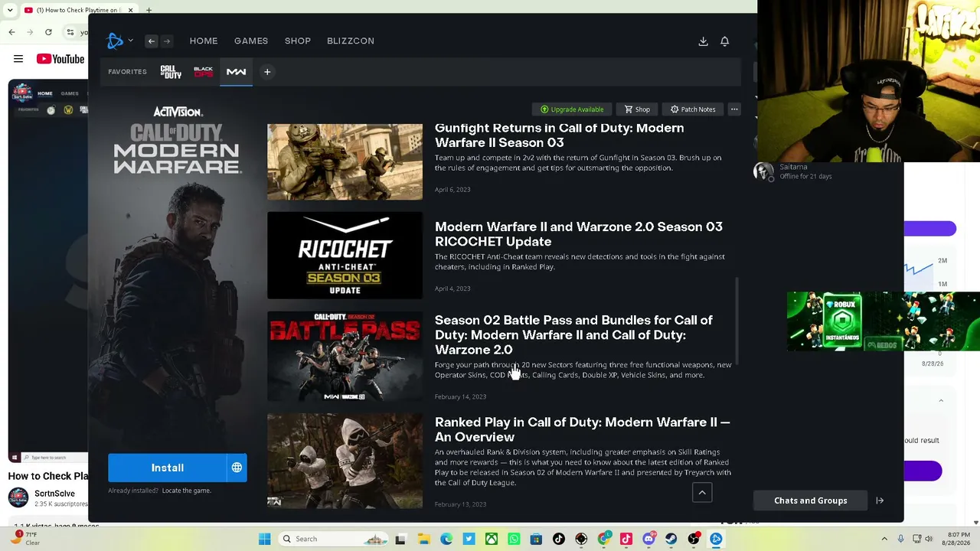Jump back to top with arrow button

click(x=702, y=493)
